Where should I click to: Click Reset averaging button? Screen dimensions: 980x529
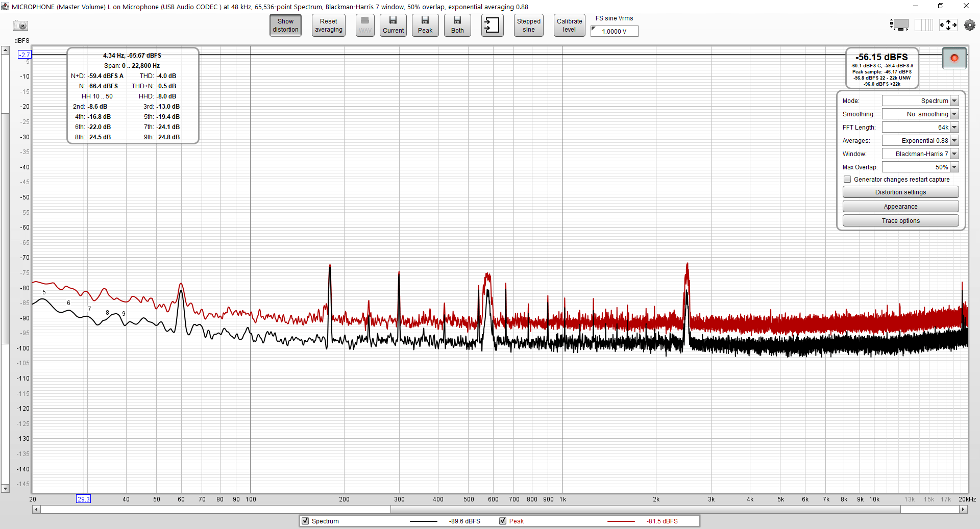click(328, 26)
